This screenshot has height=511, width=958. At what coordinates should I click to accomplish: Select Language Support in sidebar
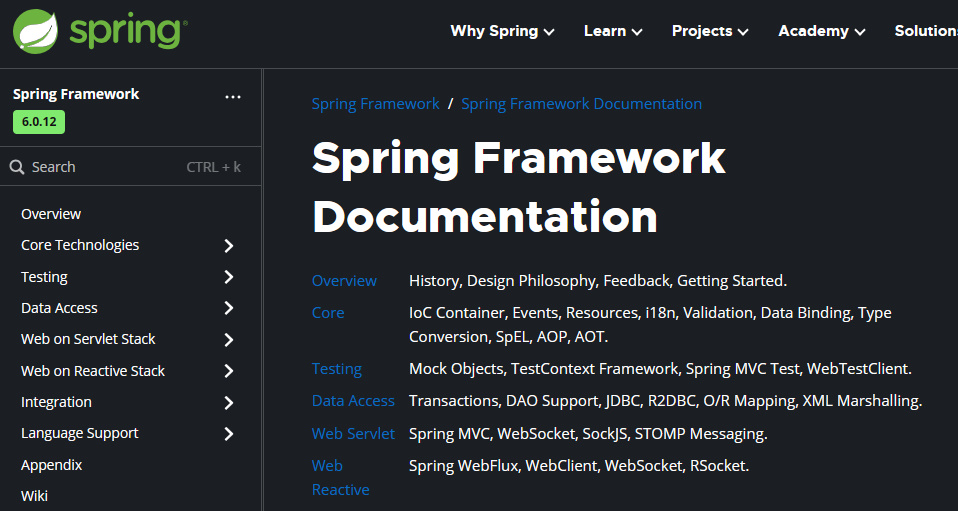point(79,433)
